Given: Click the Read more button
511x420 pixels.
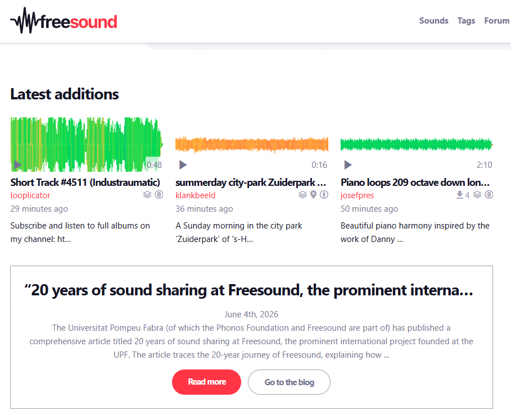Looking at the screenshot, I should (207, 382).
